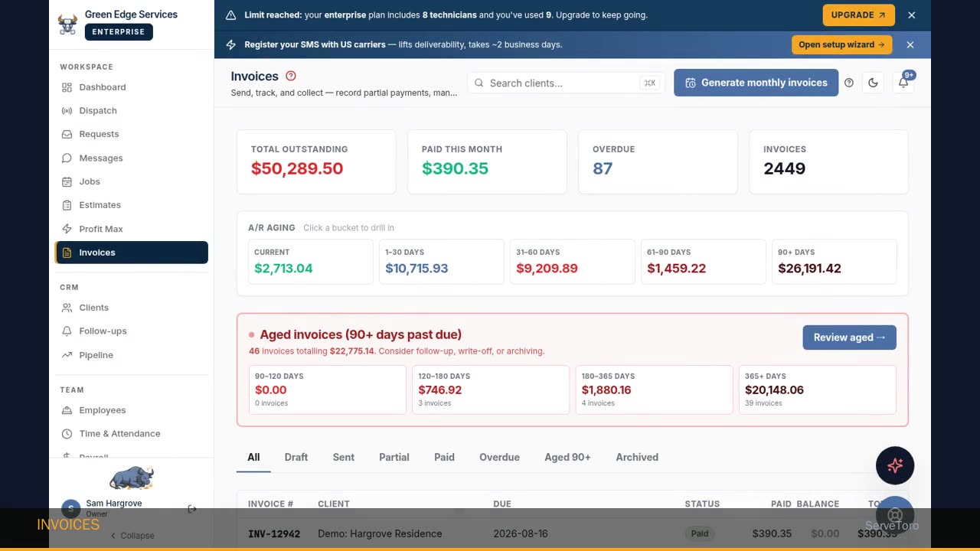Open the 120–180 days aged card
Image resolution: width=980 pixels, height=551 pixels.
pos(491,390)
